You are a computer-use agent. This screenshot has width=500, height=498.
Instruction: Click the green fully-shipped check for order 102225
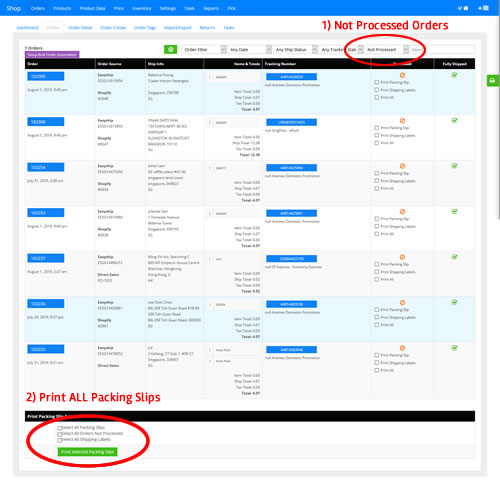[x=454, y=348]
